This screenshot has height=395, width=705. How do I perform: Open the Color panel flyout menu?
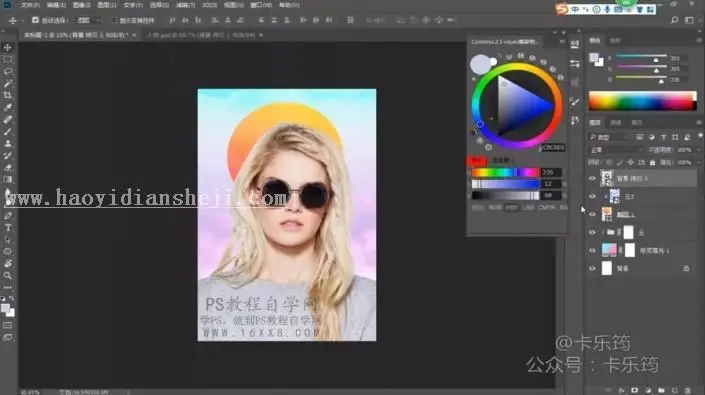699,40
